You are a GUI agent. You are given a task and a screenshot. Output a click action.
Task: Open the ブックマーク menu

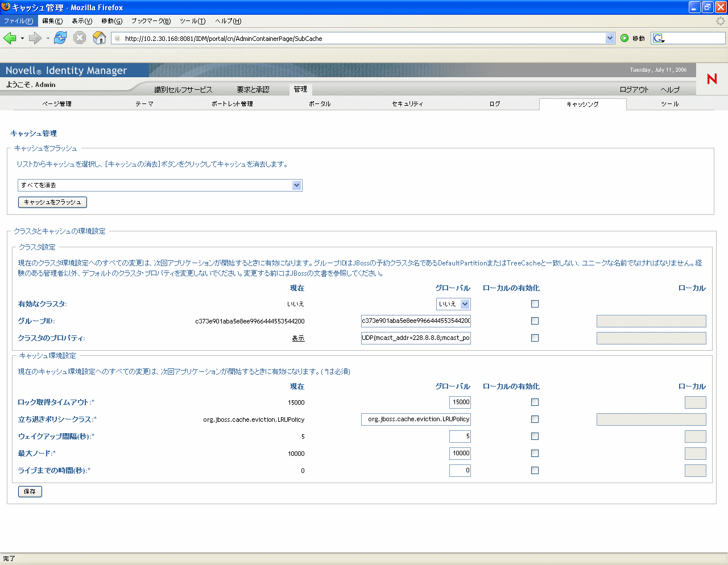(151, 21)
